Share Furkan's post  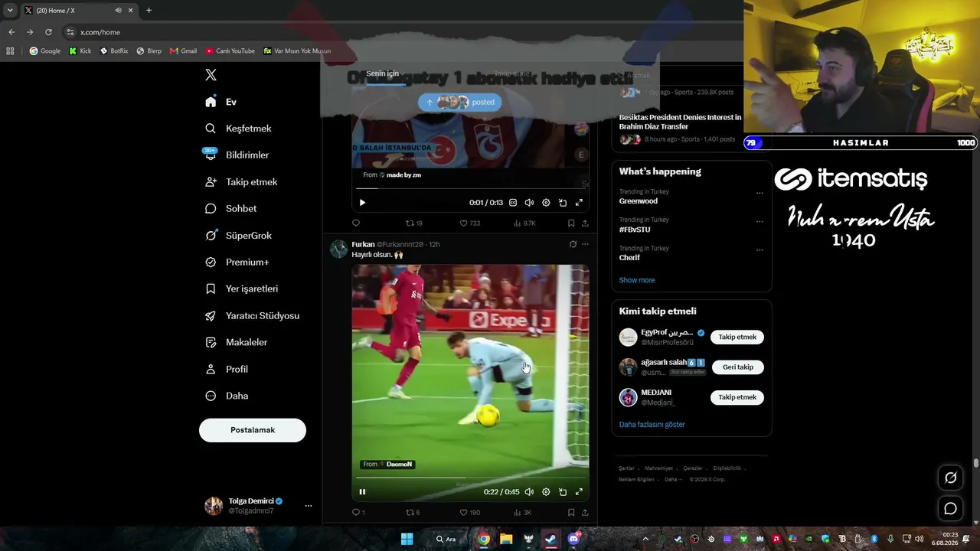[585, 513]
